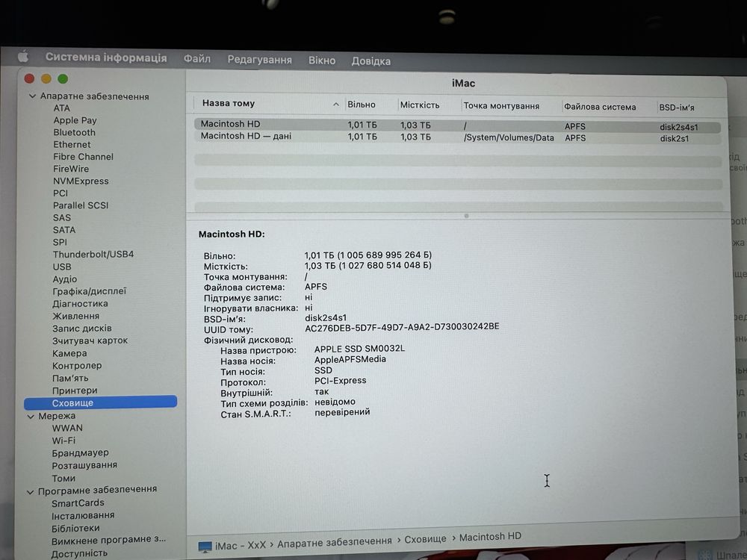This screenshot has height=560, width=747.
Task: Select Доступність in the sidebar
Action: (x=79, y=554)
